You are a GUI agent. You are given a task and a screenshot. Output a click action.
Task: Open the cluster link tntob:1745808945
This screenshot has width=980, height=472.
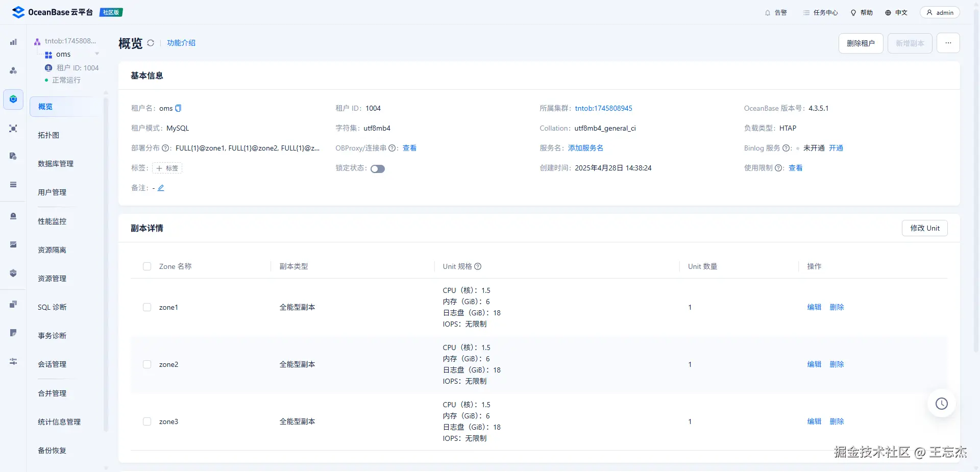604,108
